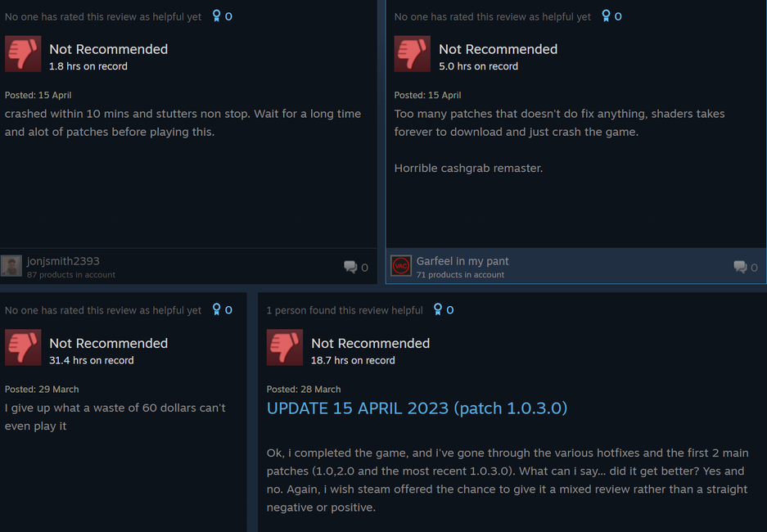This screenshot has width=767, height=532.
Task: Open the UPDATE 15 APRIL 2023 review heading
Action: [417, 408]
